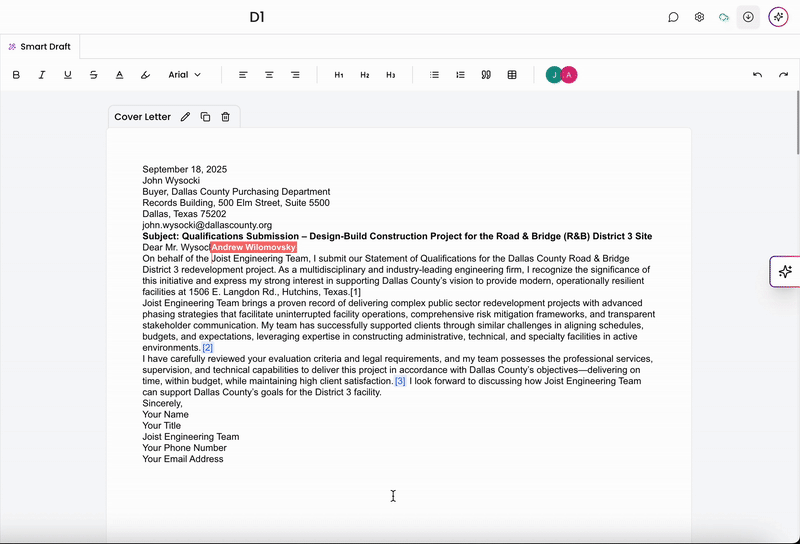This screenshot has width=800, height=544.
Task: Insert a numbered list
Action: 460,75
